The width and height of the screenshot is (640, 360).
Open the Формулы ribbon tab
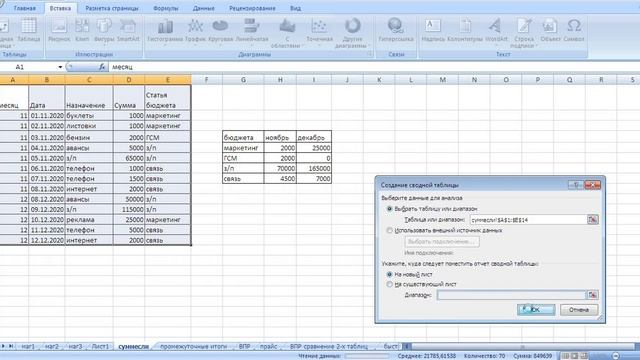pos(166,8)
